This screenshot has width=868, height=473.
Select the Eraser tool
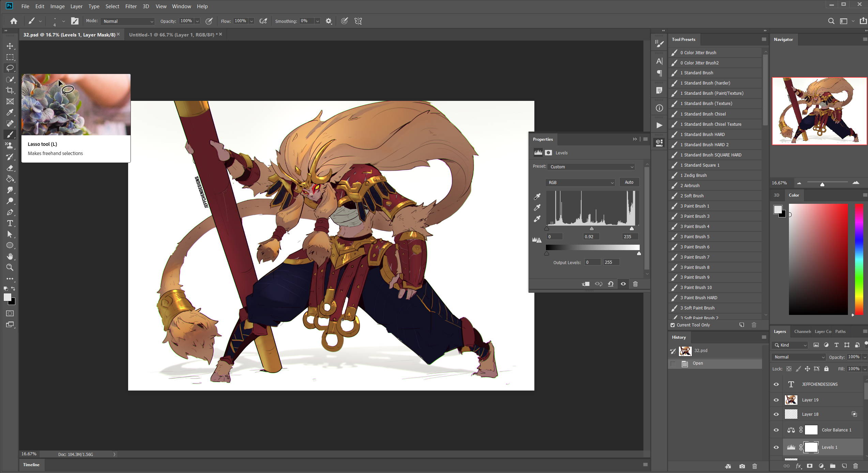10,168
